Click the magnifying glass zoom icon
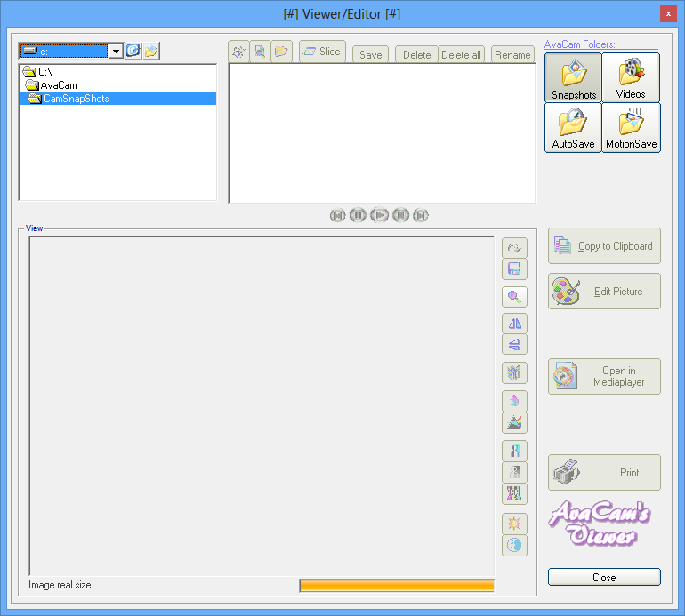Image resolution: width=685 pixels, height=616 pixels. point(514,297)
